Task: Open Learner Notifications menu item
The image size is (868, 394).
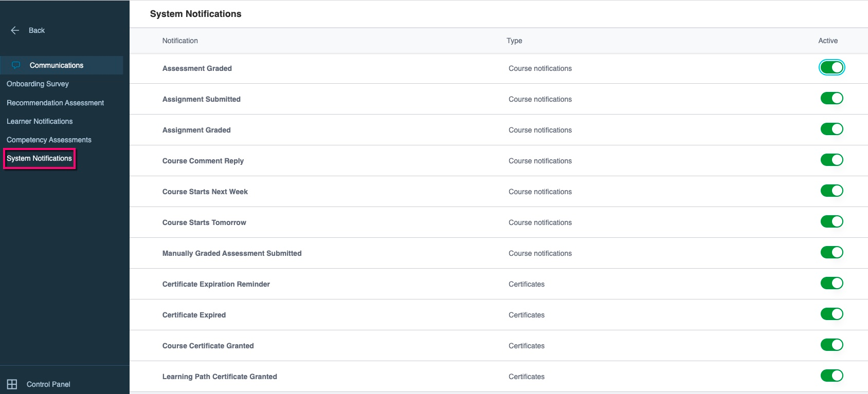Action: coord(40,121)
